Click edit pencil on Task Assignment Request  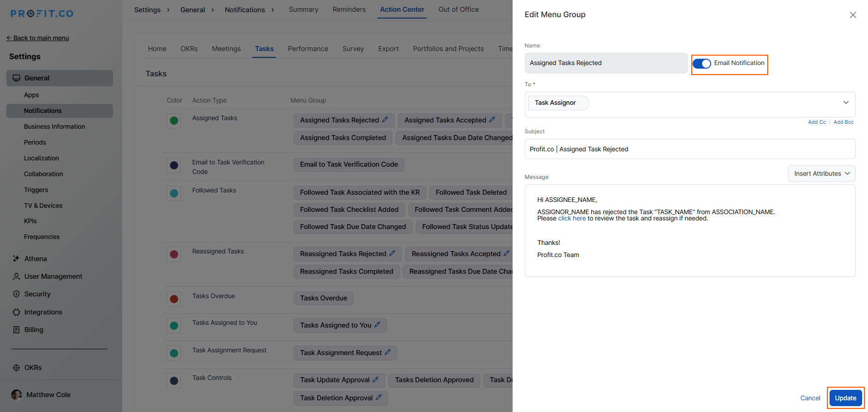[x=387, y=352]
